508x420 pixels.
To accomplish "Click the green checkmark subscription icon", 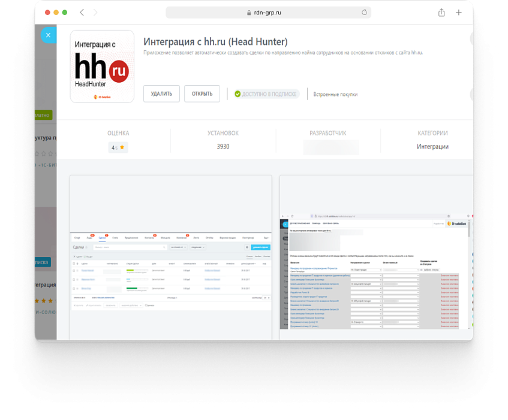I will tap(238, 94).
